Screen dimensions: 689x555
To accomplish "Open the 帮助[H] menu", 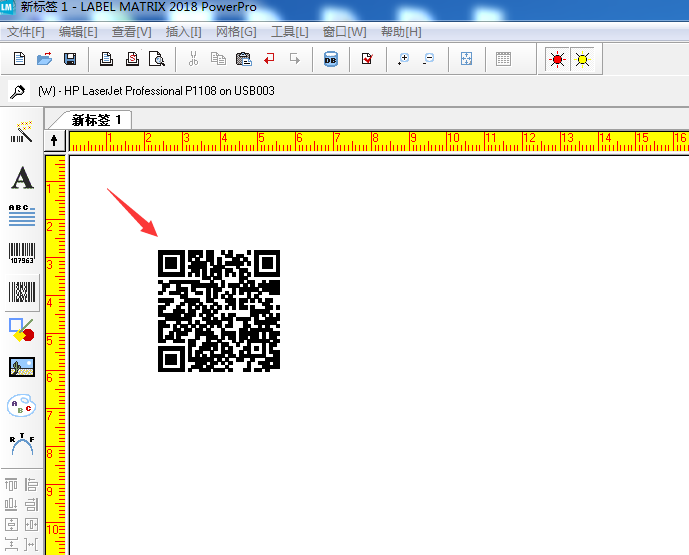I will (x=401, y=32).
